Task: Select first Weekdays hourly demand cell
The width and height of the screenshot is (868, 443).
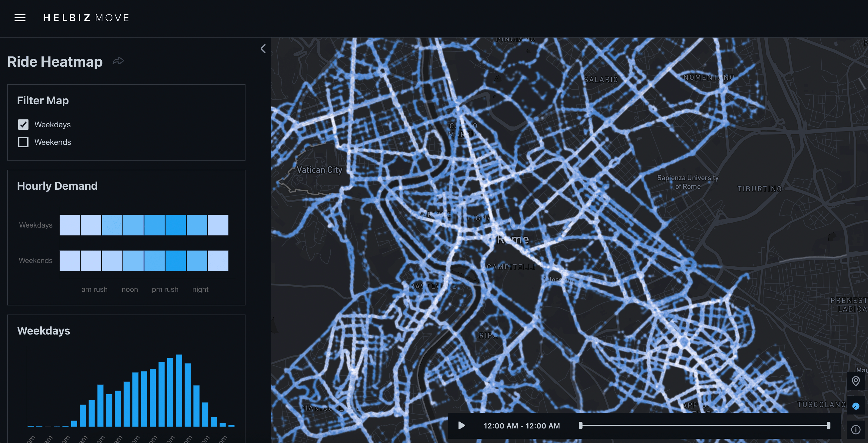Action: 70,225
